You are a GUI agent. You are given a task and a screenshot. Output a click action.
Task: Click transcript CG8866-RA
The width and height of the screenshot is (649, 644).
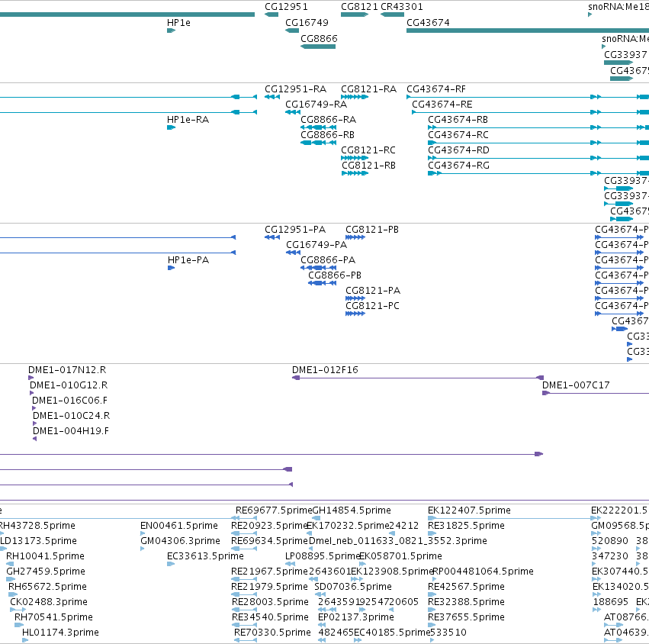(x=328, y=120)
